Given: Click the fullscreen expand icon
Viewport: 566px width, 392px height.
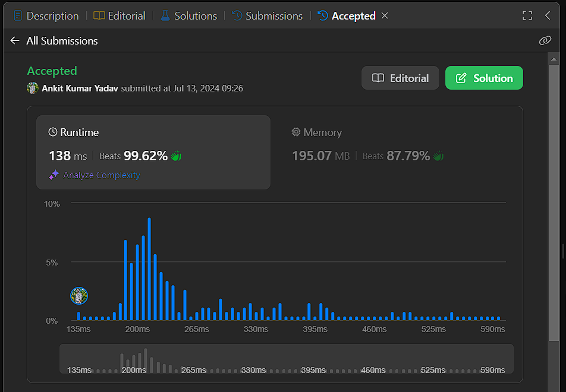Looking at the screenshot, I should (527, 16).
